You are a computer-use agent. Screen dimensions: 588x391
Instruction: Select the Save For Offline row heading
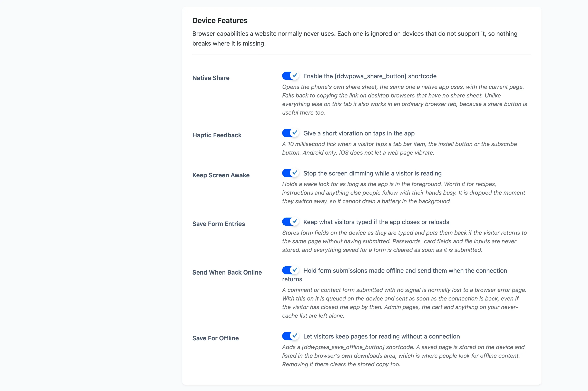tap(216, 338)
